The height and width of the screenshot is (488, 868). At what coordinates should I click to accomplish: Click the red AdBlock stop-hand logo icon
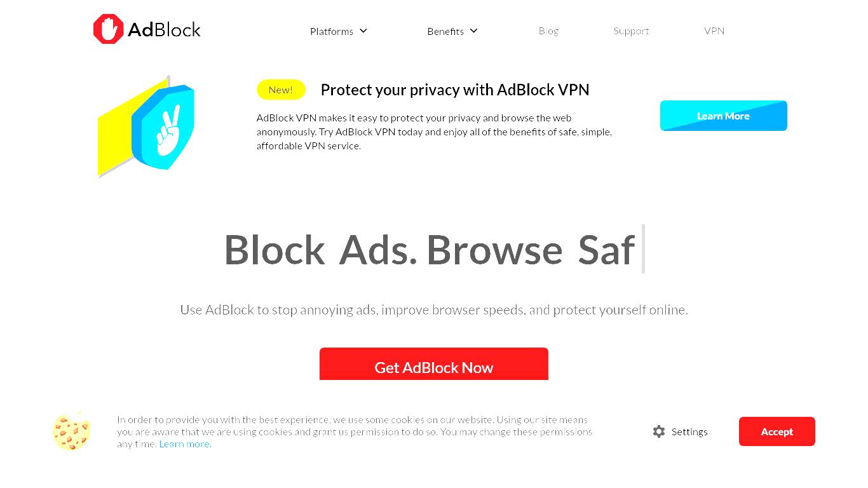pos(108,29)
